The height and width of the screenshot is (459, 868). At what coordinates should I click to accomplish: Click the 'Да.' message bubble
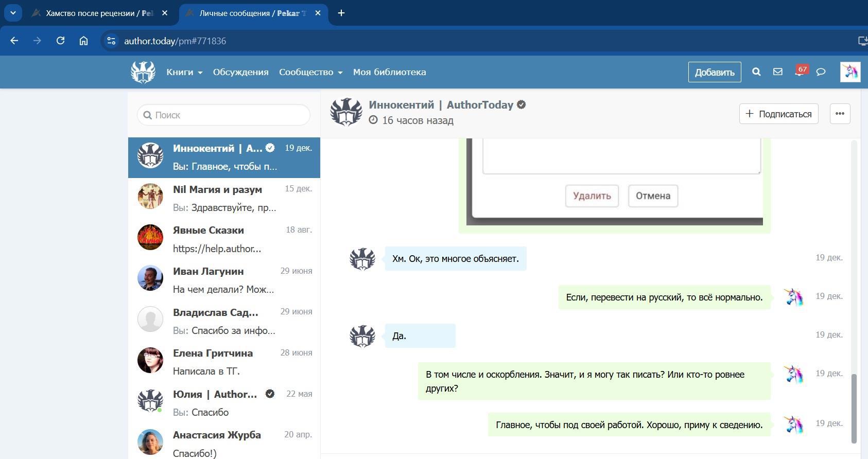(420, 336)
